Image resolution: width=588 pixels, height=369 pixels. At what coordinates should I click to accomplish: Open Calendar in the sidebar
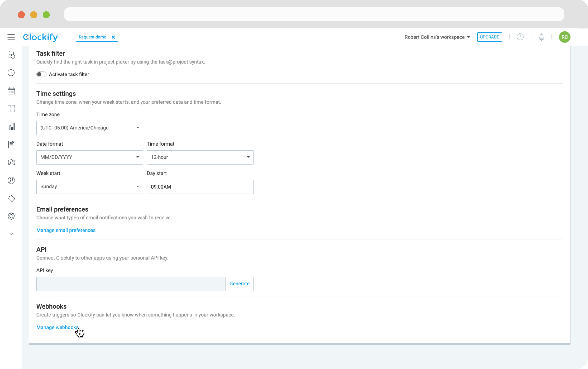pyautogui.click(x=11, y=91)
